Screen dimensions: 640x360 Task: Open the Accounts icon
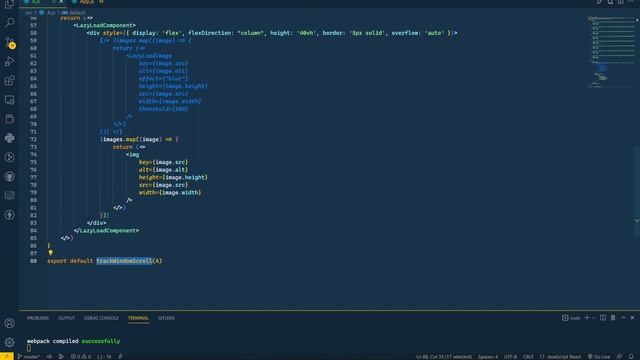[9, 323]
